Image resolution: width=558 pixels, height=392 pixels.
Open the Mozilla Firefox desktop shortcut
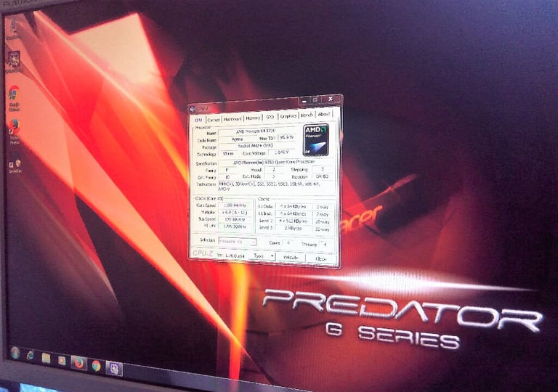pyautogui.click(x=15, y=131)
